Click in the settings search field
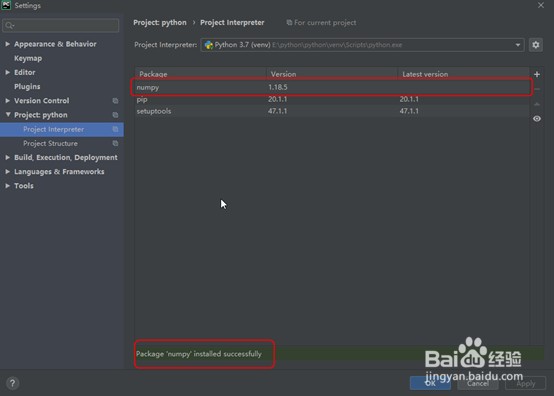 click(x=61, y=25)
